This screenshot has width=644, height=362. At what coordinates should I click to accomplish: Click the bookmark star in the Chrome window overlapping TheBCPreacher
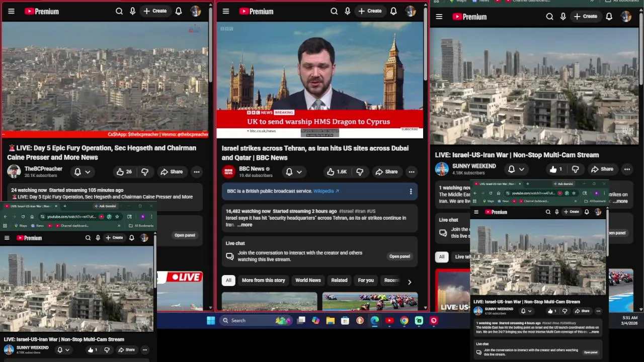click(x=117, y=217)
